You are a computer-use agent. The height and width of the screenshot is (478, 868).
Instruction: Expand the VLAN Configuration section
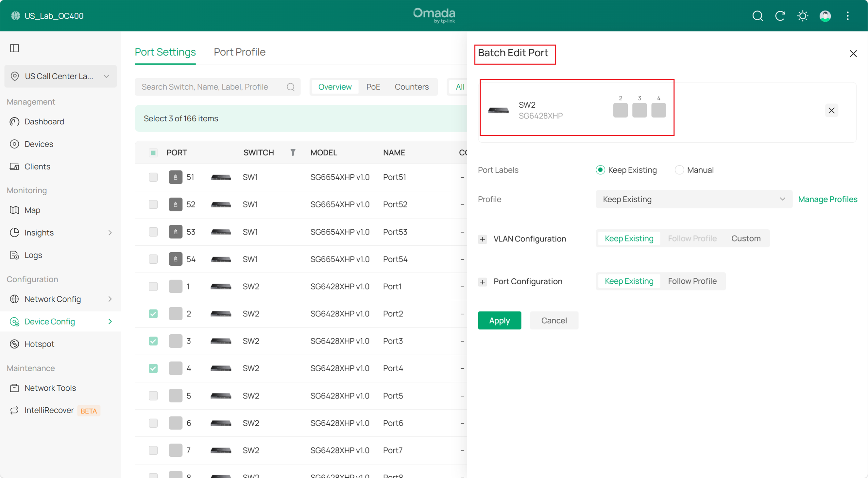click(482, 239)
